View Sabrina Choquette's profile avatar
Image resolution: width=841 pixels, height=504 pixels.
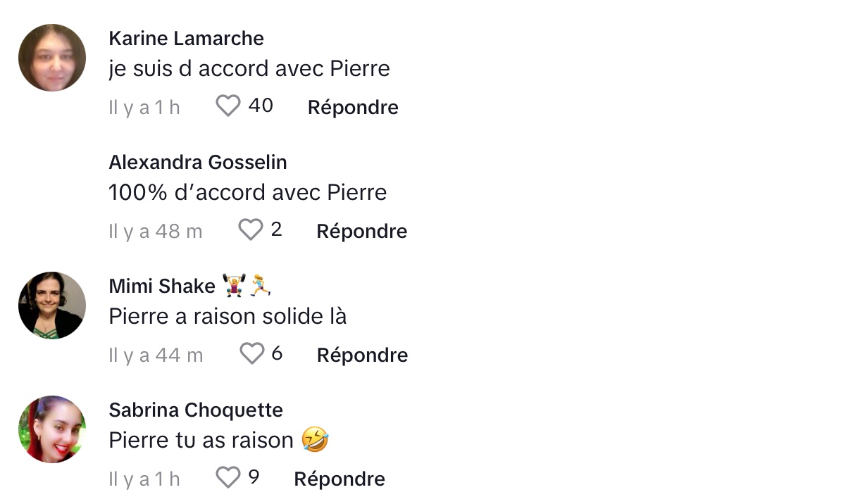point(52,429)
